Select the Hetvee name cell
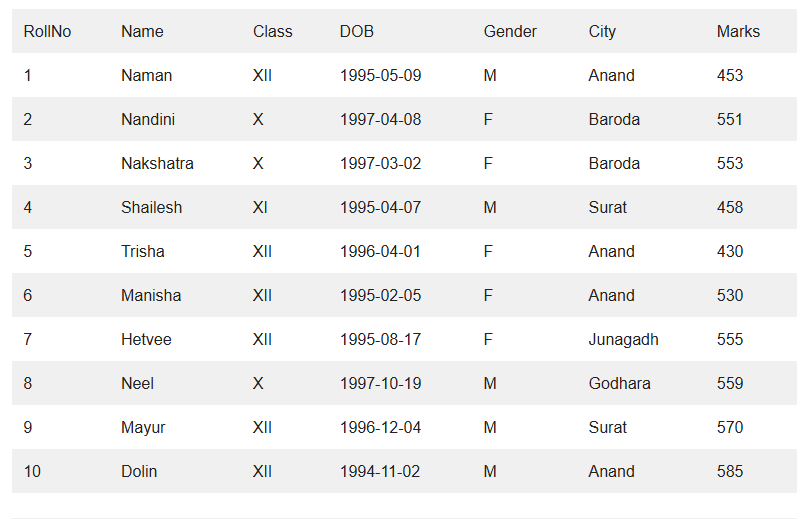Image resolution: width=803 pixels, height=521 pixels. (146, 339)
